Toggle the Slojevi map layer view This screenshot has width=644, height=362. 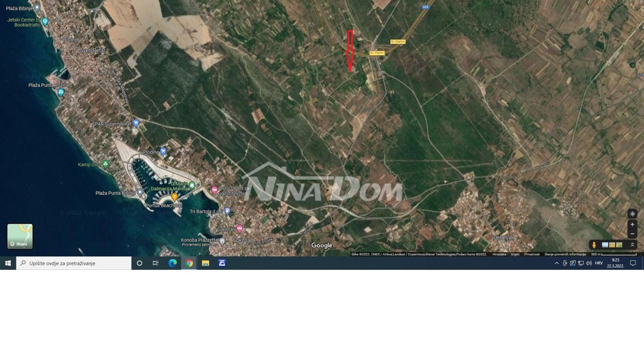tap(20, 237)
